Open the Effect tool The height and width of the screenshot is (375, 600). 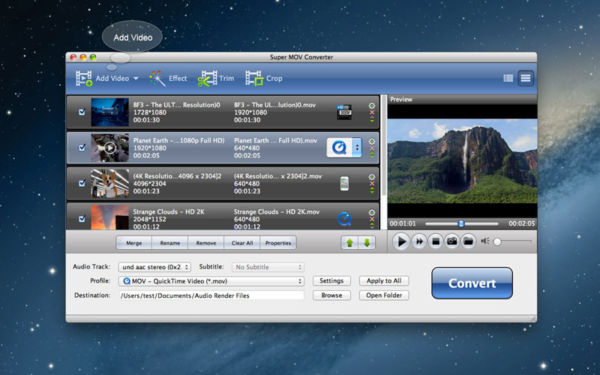(x=168, y=78)
